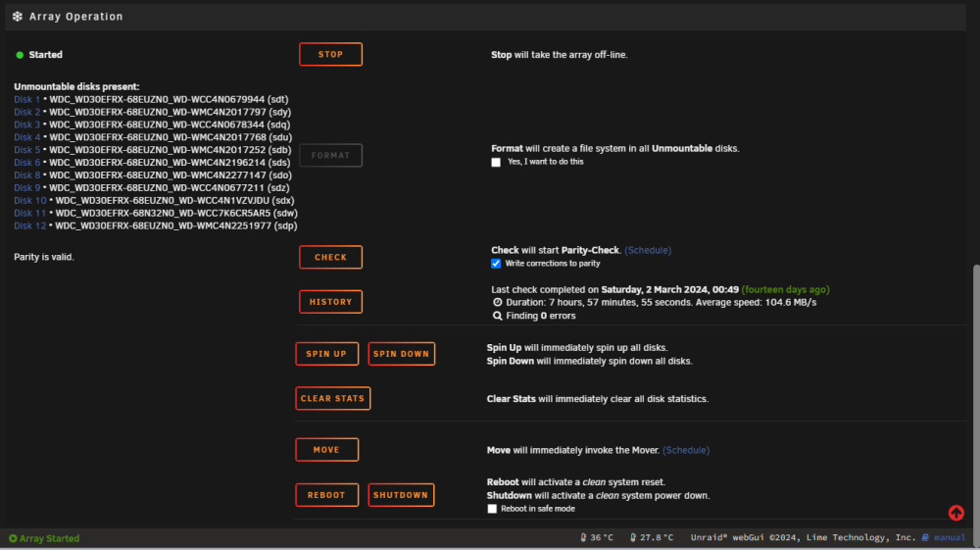Click the 36 °C temperature icon
The width and height of the screenshot is (980, 550).
click(583, 537)
